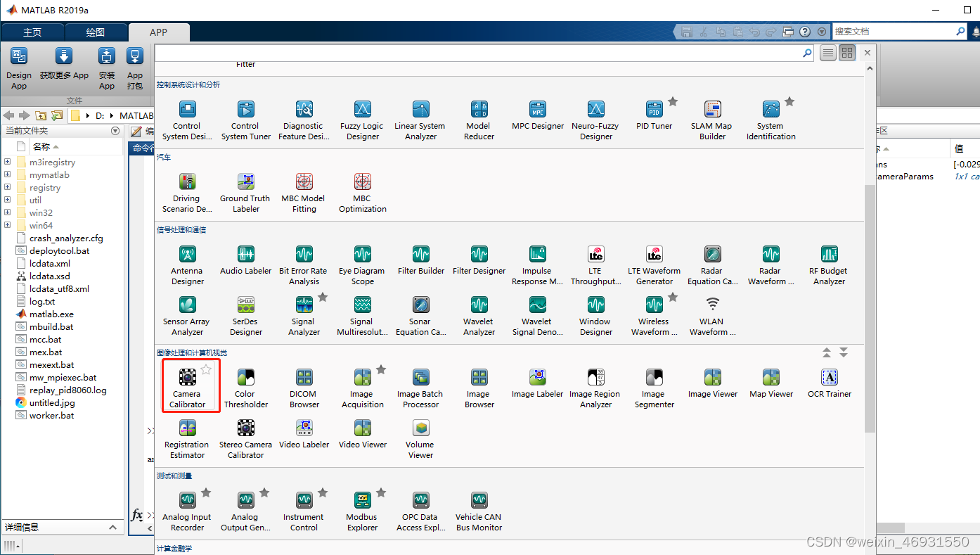Launch the DICOM Browser app
Screen dimensions: 980x555
pyautogui.click(x=304, y=388)
